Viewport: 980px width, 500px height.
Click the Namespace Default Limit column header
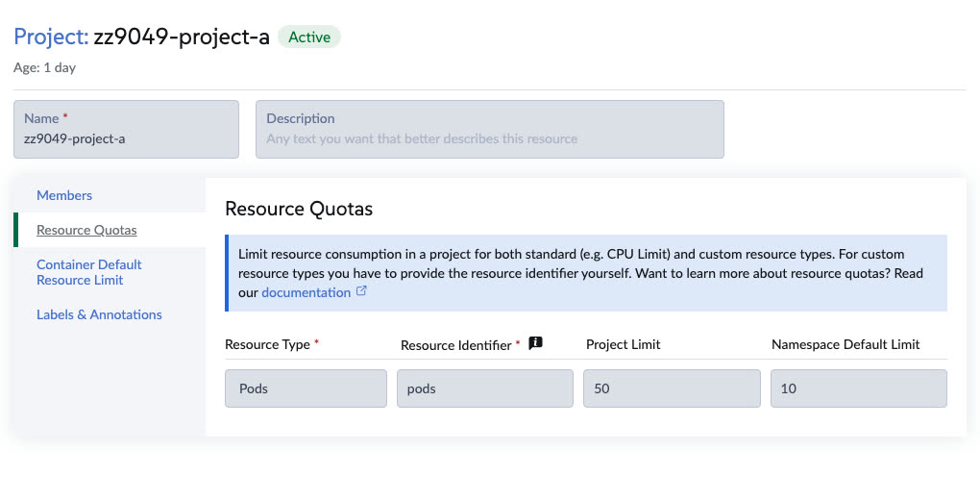pyautogui.click(x=845, y=344)
